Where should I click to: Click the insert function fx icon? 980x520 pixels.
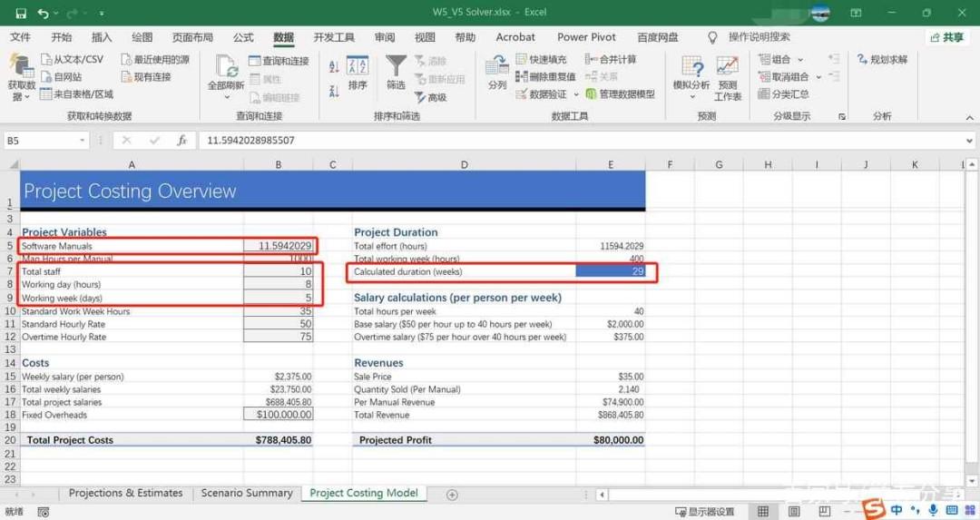pos(181,141)
